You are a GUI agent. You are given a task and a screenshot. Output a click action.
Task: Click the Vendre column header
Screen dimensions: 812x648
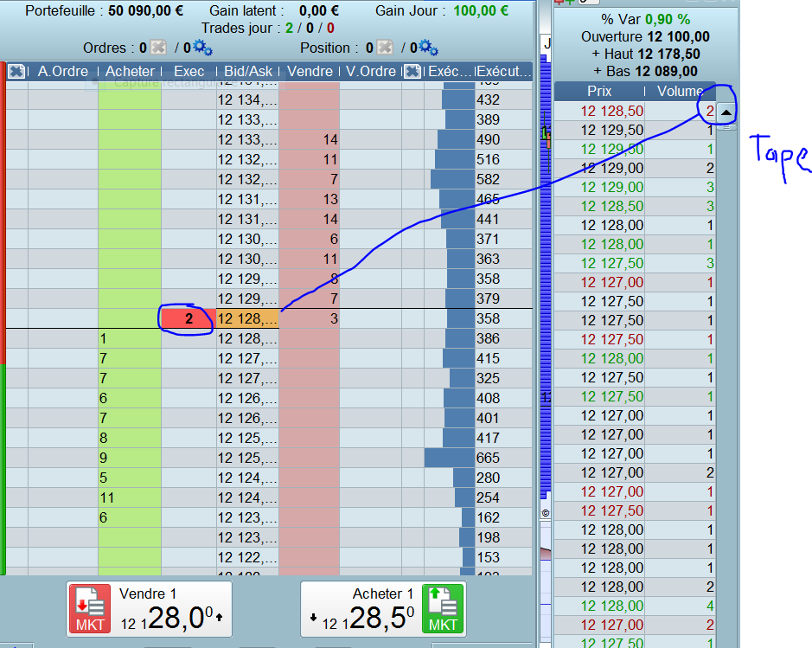tap(309, 72)
